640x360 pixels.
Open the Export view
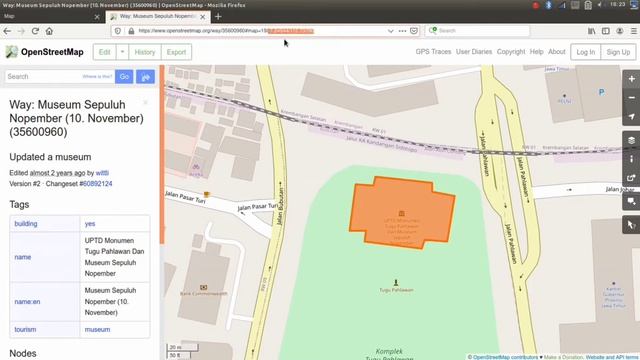coord(176,52)
